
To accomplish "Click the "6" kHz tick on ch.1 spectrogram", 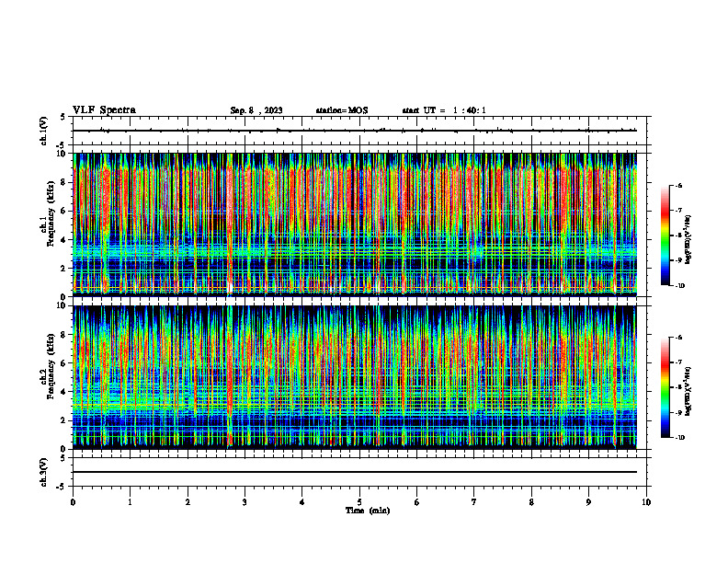I will [x=63, y=211].
